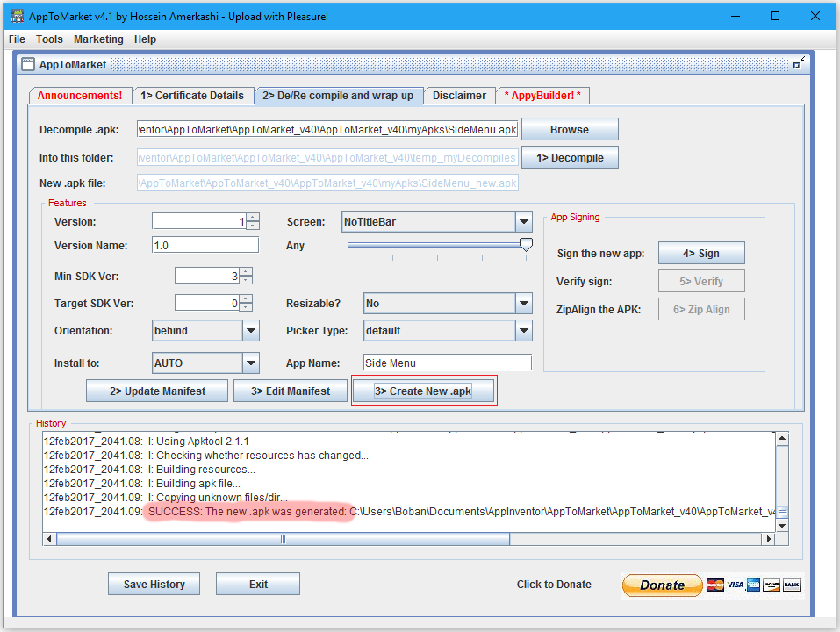Click the 'Copying unknown files/dir...' log line
Viewport: 840px width, 632px height.
pyautogui.click(x=166, y=497)
